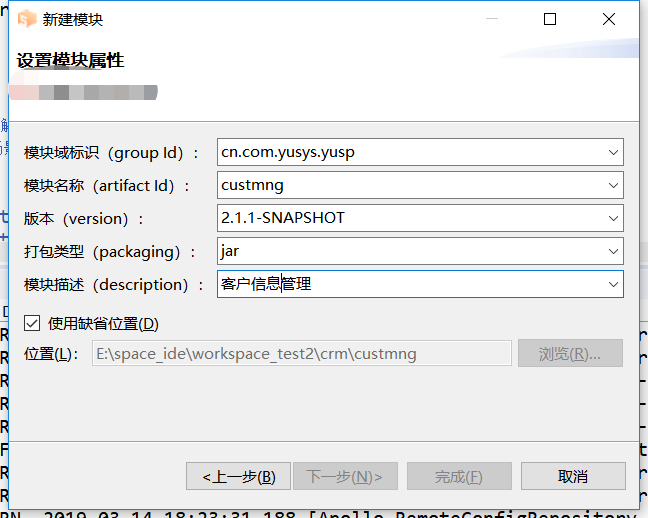648x518 pixels.
Task: Click the new module dialog title icon
Action: pos(28,19)
